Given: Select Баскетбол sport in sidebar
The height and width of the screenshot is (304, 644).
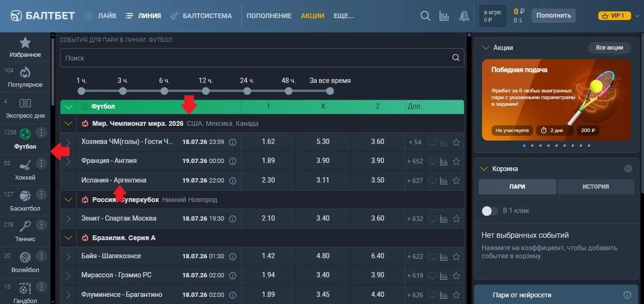Looking at the screenshot, I should (25, 201).
